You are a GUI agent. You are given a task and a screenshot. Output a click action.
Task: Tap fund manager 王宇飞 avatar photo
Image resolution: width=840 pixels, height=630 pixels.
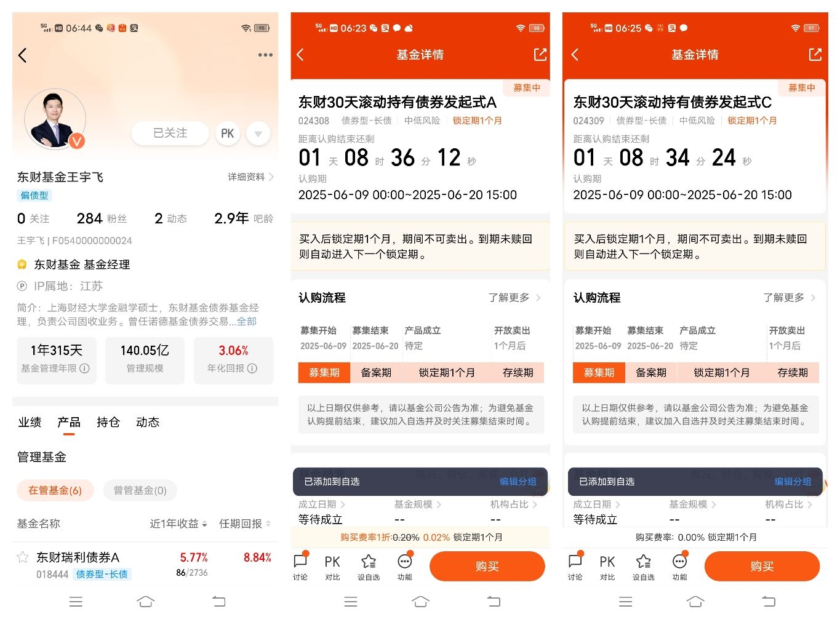coord(54,119)
